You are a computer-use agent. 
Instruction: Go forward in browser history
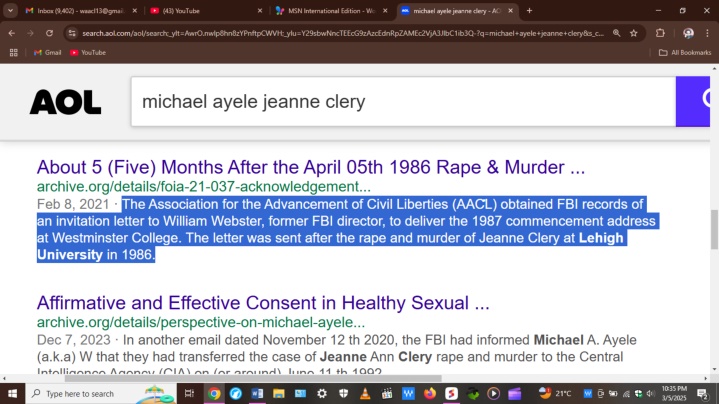click(30, 33)
